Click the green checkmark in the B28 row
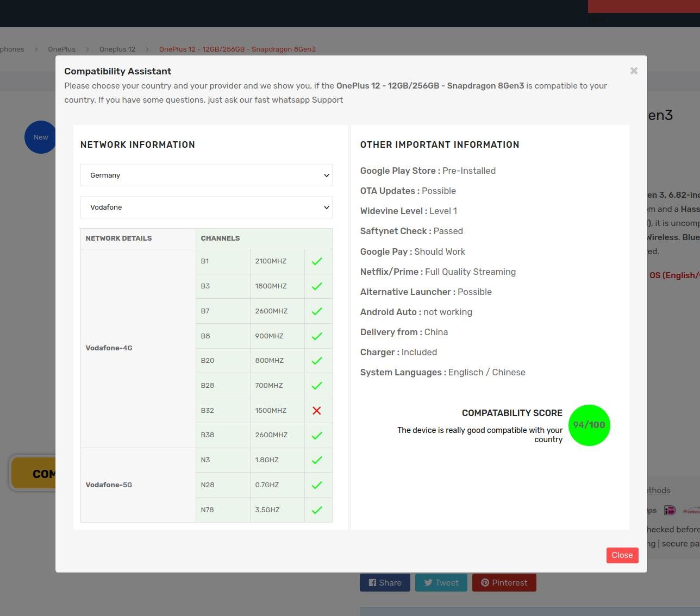700x616 pixels. [317, 386]
